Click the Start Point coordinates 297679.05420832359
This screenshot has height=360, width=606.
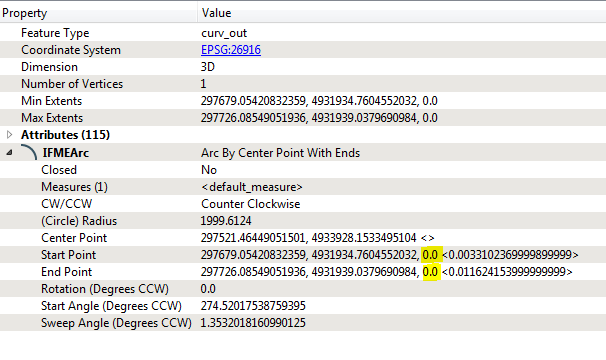tap(253, 255)
